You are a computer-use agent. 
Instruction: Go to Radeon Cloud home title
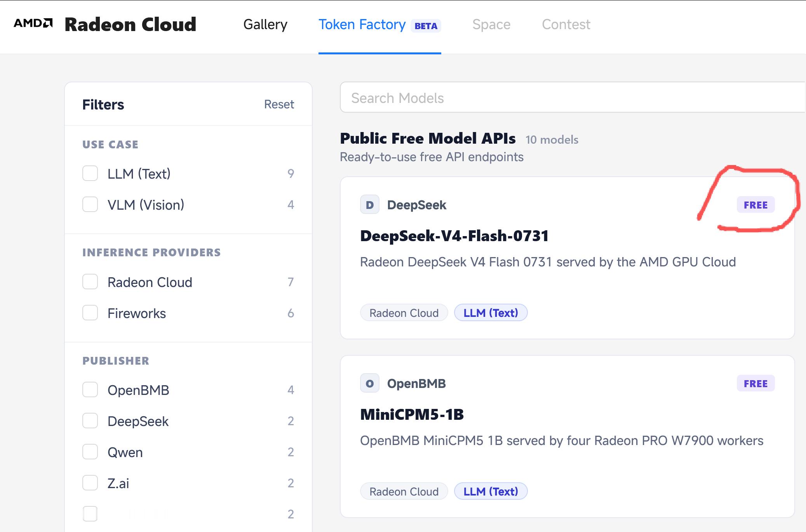tap(131, 24)
